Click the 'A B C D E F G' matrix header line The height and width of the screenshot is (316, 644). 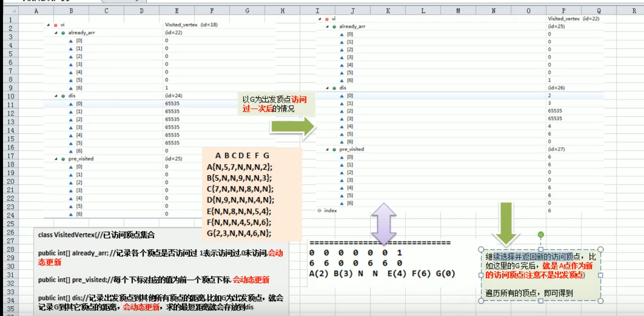[242, 156]
